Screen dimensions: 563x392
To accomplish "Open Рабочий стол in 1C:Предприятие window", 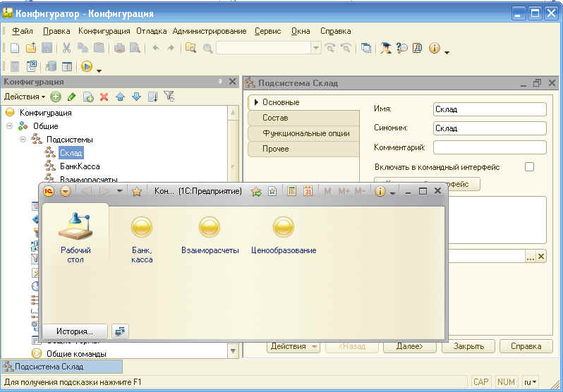I will tap(75, 237).
